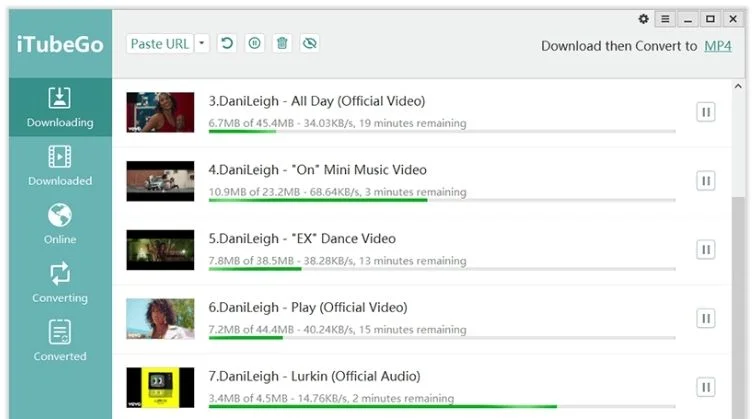Click the "On" Mini Music Video progress bar
Viewport: 754px width, 419px height.
[442, 200]
